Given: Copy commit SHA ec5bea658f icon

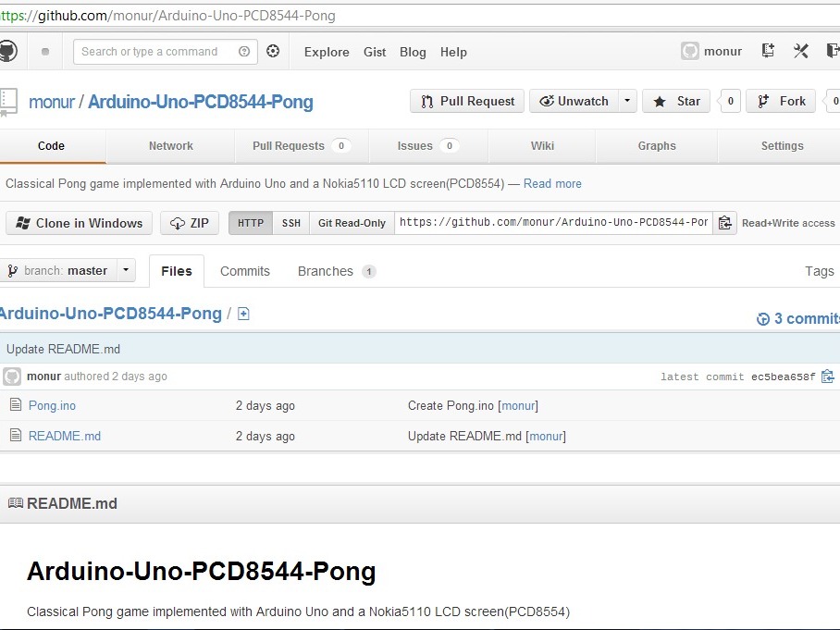Looking at the screenshot, I should coord(828,377).
